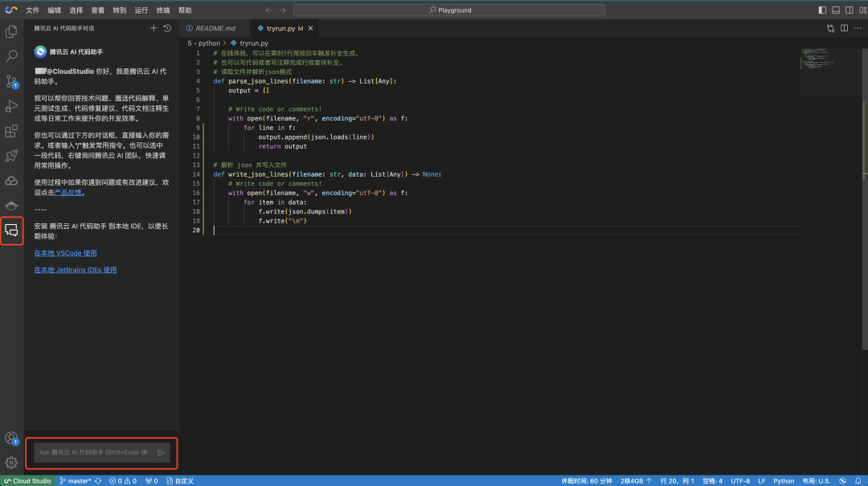Image resolution: width=868 pixels, height=486 pixels.
Task: Click the send arrow in chat input
Action: click(x=161, y=452)
